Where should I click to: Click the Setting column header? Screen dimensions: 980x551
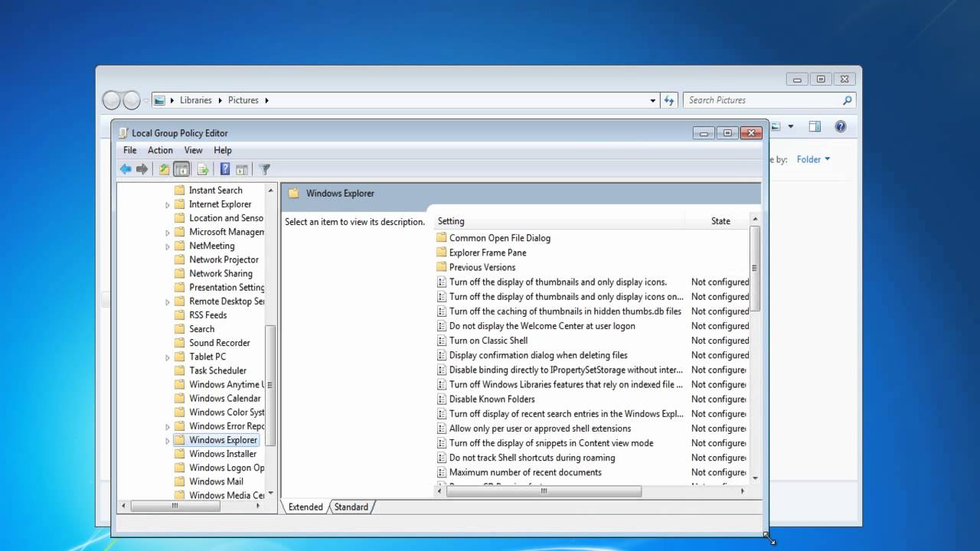(x=560, y=221)
